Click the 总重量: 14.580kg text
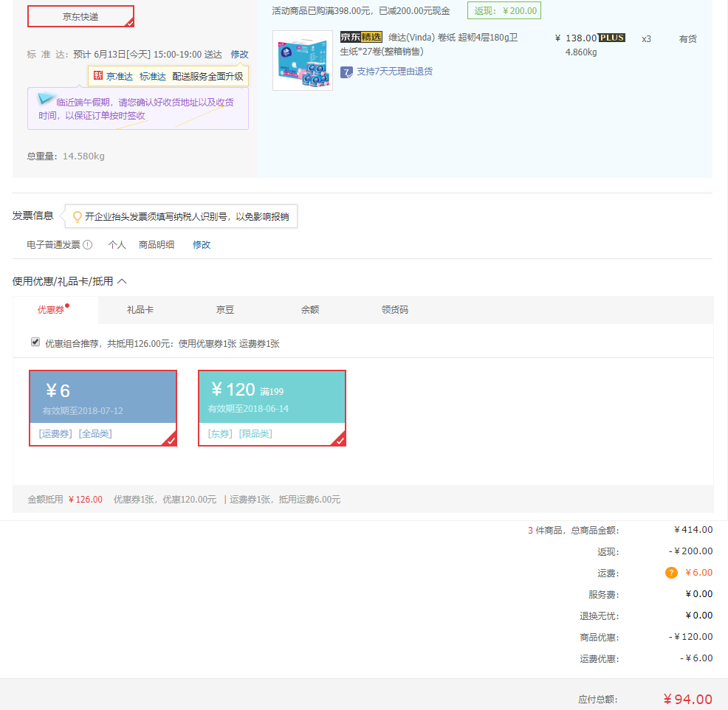 point(66,156)
